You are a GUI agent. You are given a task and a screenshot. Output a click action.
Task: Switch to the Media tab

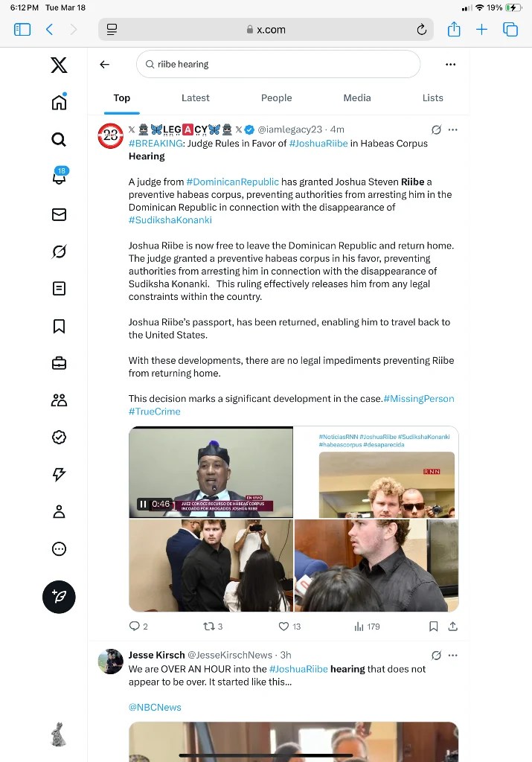pos(357,97)
